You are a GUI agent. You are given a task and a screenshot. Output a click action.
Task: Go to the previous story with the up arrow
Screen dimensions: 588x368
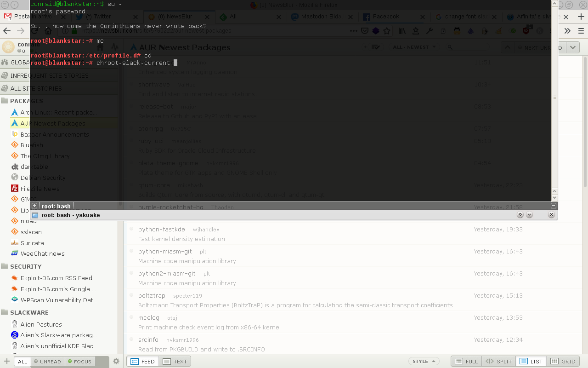pyautogui.click(x=507, y=47)
